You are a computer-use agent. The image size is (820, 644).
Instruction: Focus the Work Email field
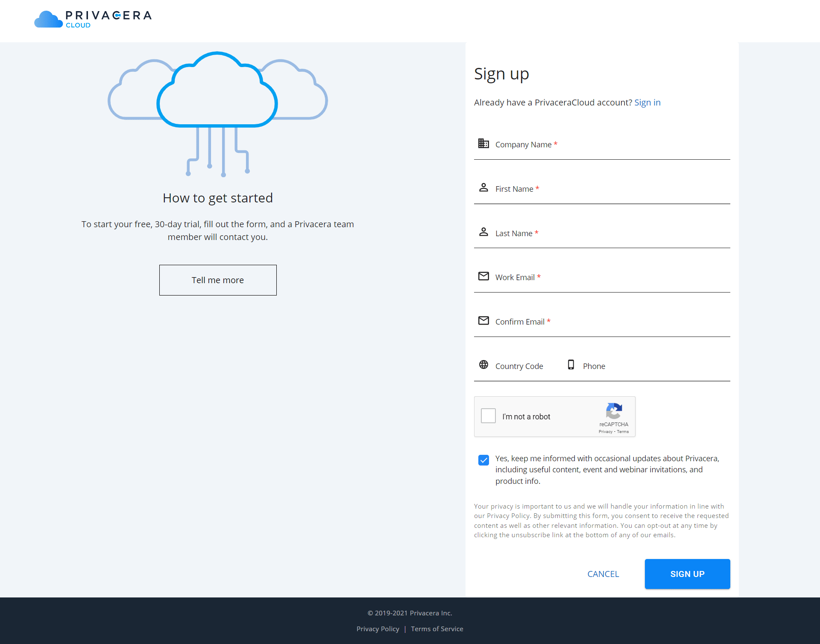[602, 278]
